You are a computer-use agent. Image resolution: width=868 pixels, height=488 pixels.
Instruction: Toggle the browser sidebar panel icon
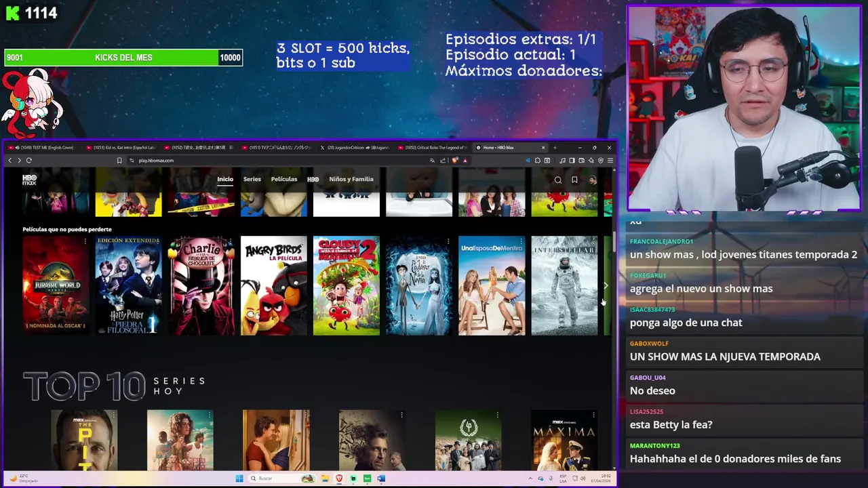point(572,161)
